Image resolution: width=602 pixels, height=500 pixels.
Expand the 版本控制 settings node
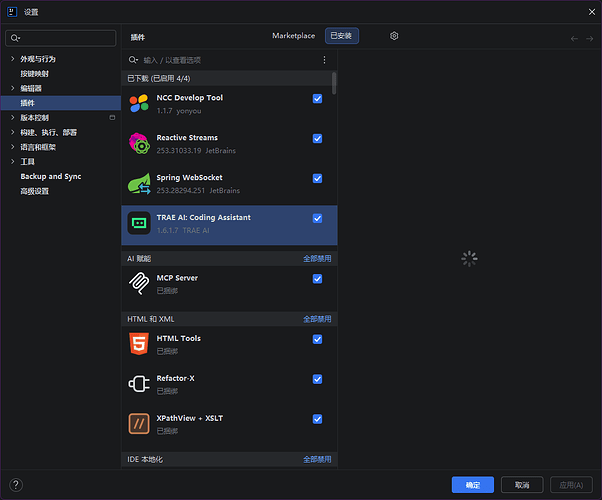pyautogui.click(x=13, y=118)
